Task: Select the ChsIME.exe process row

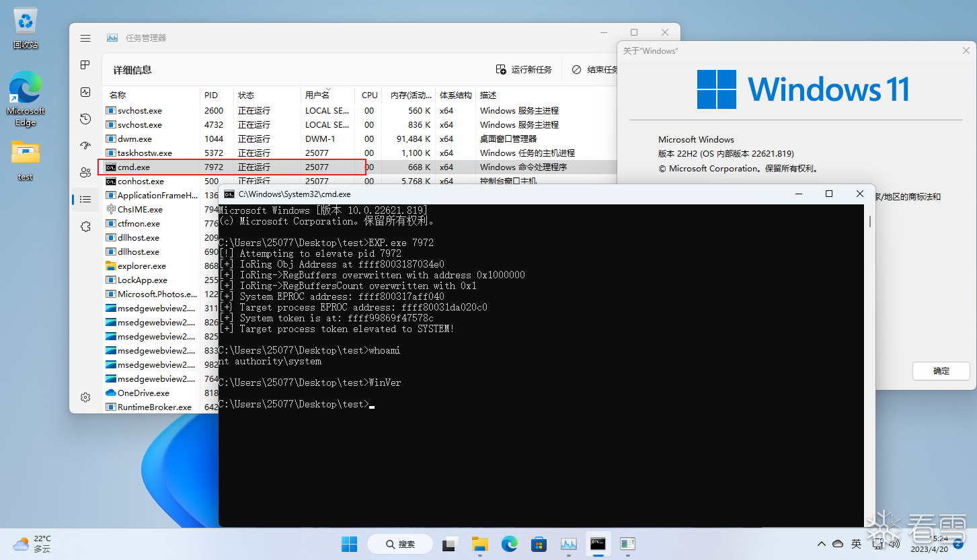Action: (x=161, y=209)
